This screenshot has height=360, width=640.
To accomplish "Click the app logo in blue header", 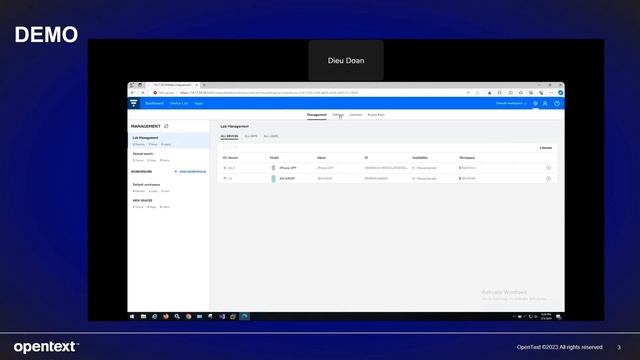I will point(134,103).
